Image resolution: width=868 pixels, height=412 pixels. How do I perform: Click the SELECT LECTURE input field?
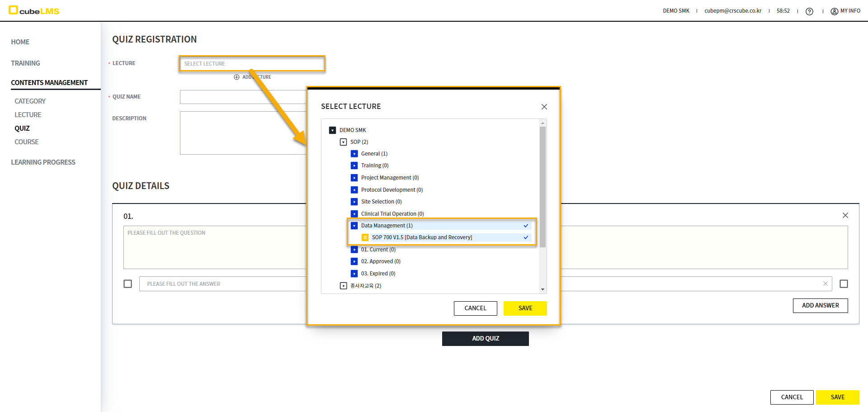point(252,64)
